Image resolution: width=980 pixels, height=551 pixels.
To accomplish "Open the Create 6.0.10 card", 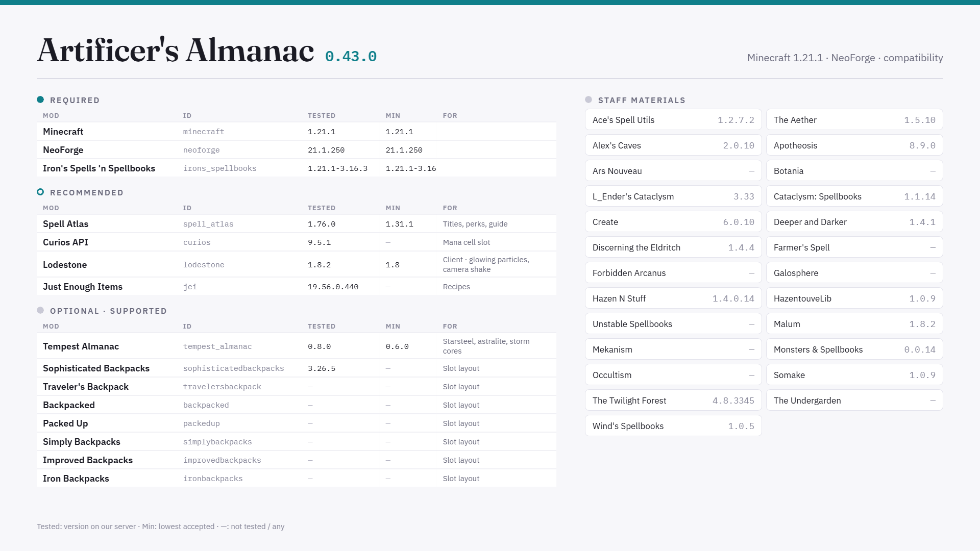I will 673,222.
